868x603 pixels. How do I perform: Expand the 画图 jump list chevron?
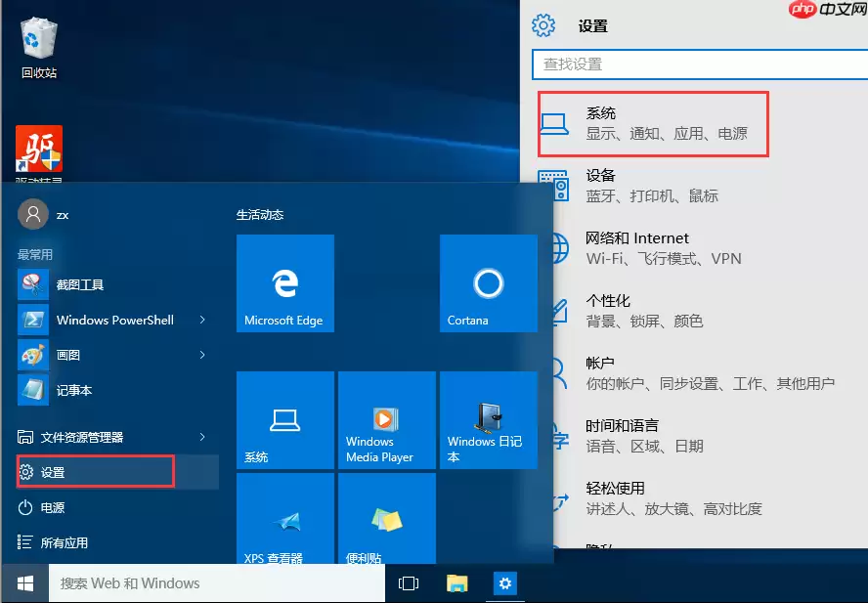(x=203, y=355)
